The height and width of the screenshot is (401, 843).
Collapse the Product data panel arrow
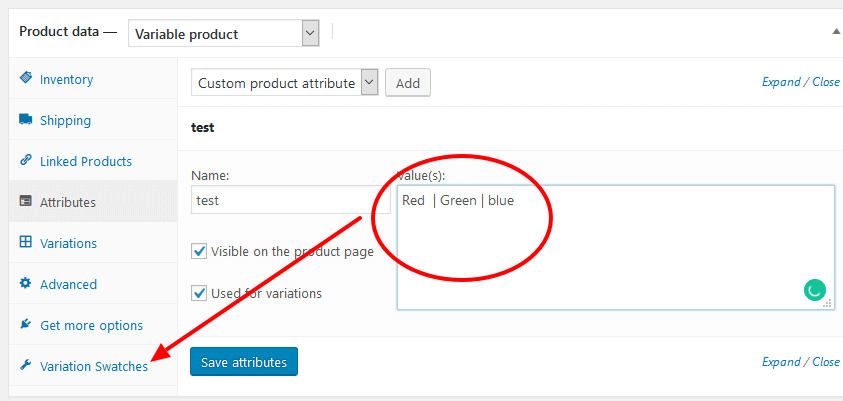836,32
